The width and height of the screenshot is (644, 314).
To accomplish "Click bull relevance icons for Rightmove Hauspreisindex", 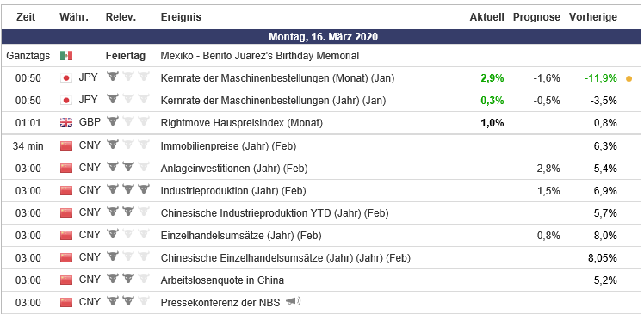I will click(128, 121).
